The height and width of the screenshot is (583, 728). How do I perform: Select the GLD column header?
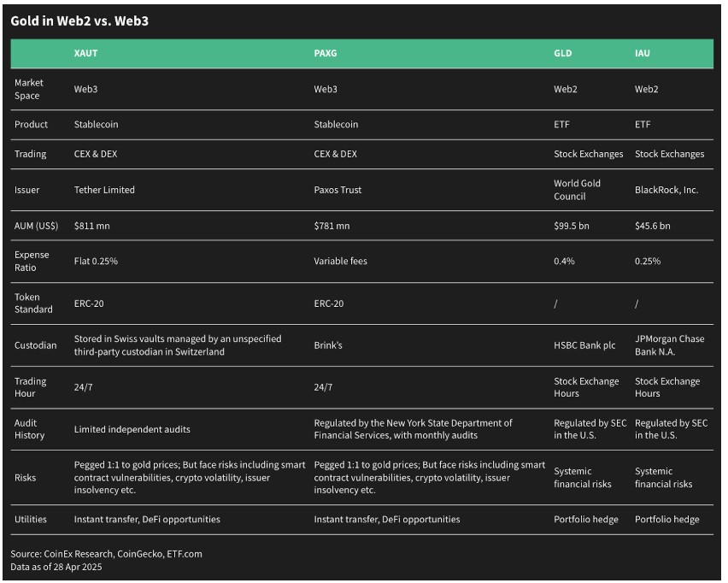(563, 53)
